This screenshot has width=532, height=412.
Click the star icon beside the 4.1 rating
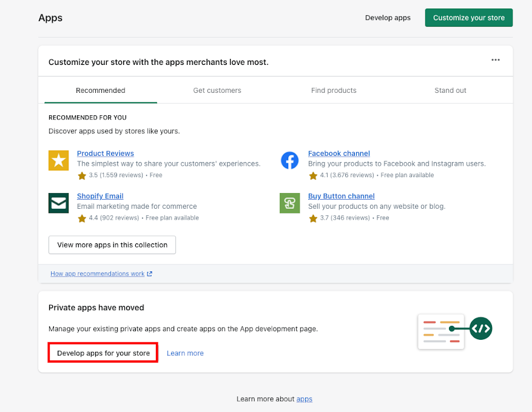coord(312,175)
